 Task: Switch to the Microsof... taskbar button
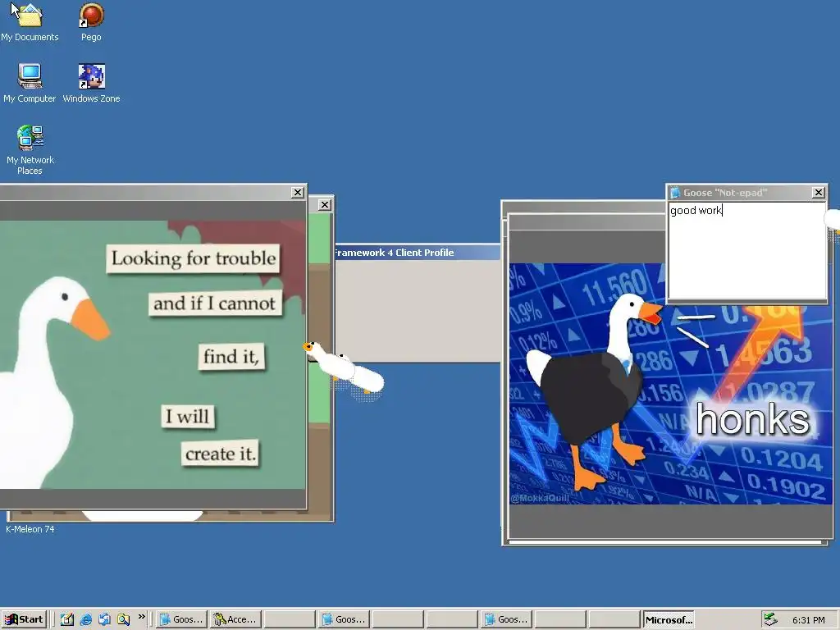669,619
